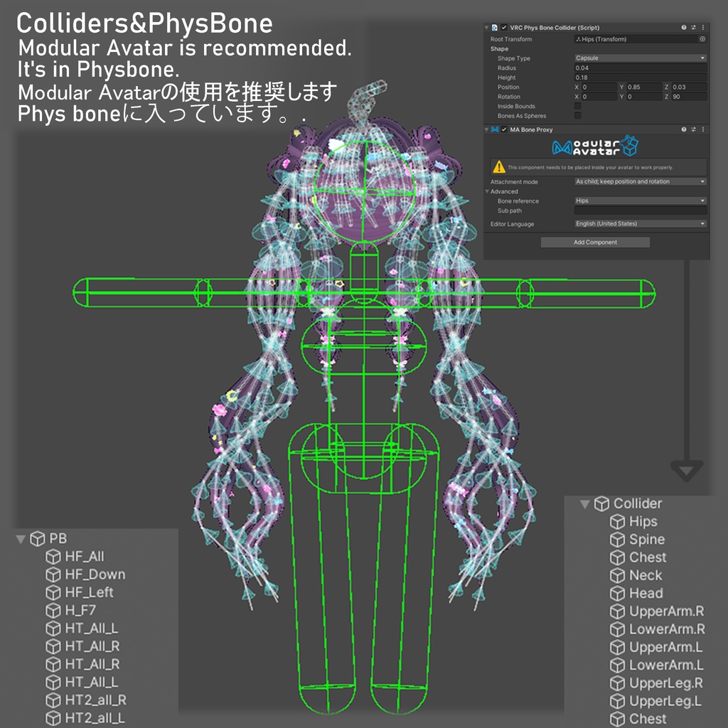Click the MA Bone Proxy component icon
This screenshot has height=728, width=728.
click(x=495, y=129)
